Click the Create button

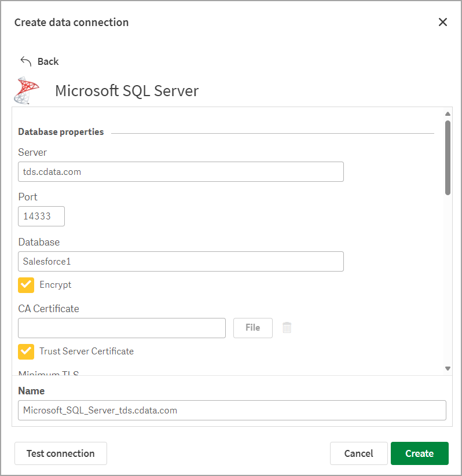coord(419,453)
